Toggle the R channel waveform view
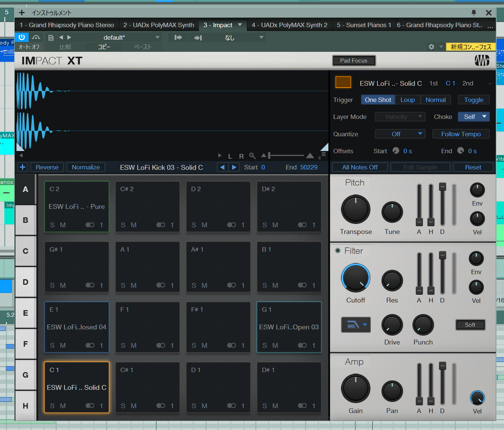This screenshot has height=430, width=504. [x=241, y=156]
